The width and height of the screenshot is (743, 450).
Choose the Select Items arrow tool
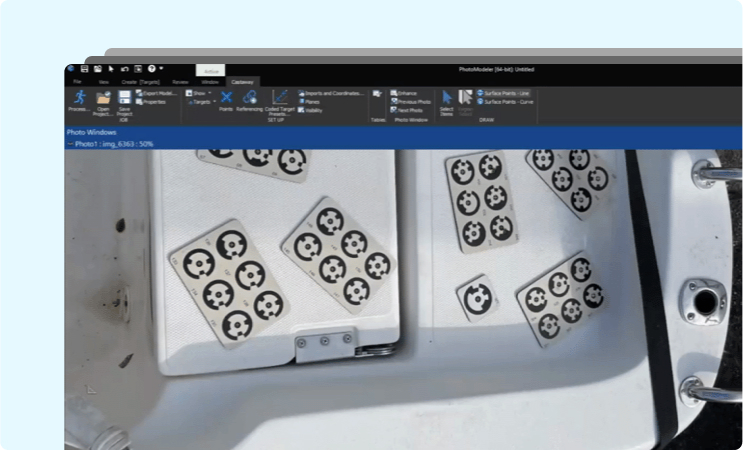447,98
